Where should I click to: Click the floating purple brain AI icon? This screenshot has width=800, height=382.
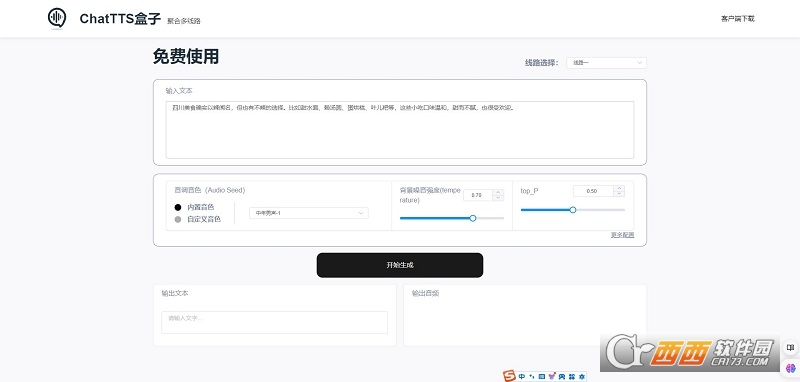791,368
